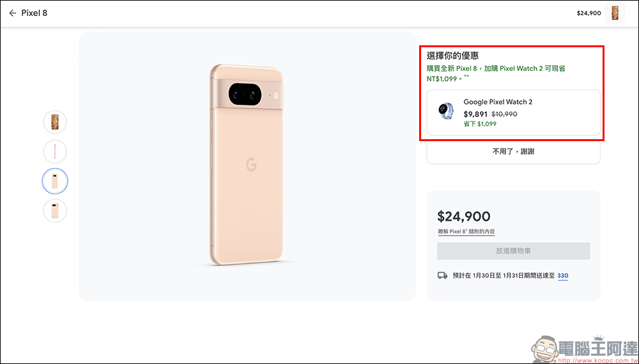This screenshot has height=364, width=639.
Task: Select the patterned front-screen thumbnail
Action: pos(55,121)
